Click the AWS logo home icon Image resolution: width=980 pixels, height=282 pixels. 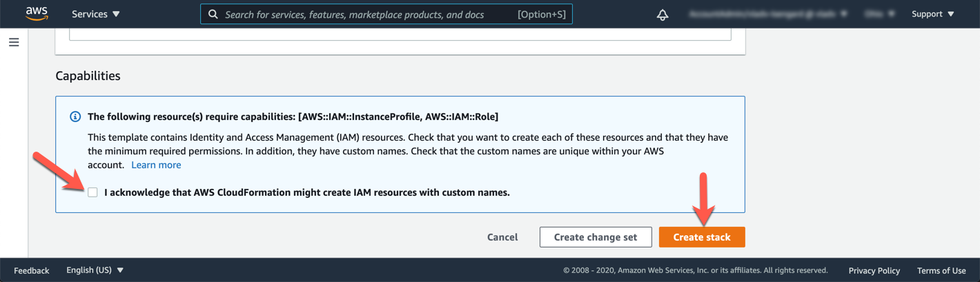pos(36,14)
